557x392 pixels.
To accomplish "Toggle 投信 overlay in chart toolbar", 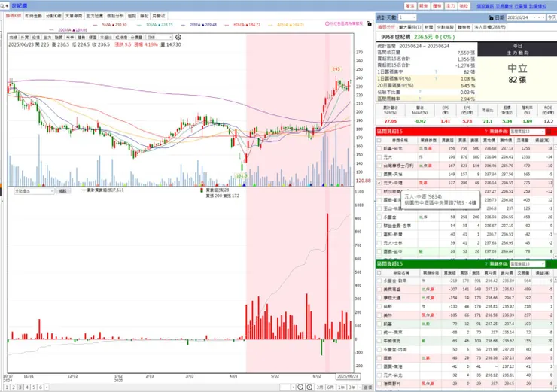I will coord(36,38).
